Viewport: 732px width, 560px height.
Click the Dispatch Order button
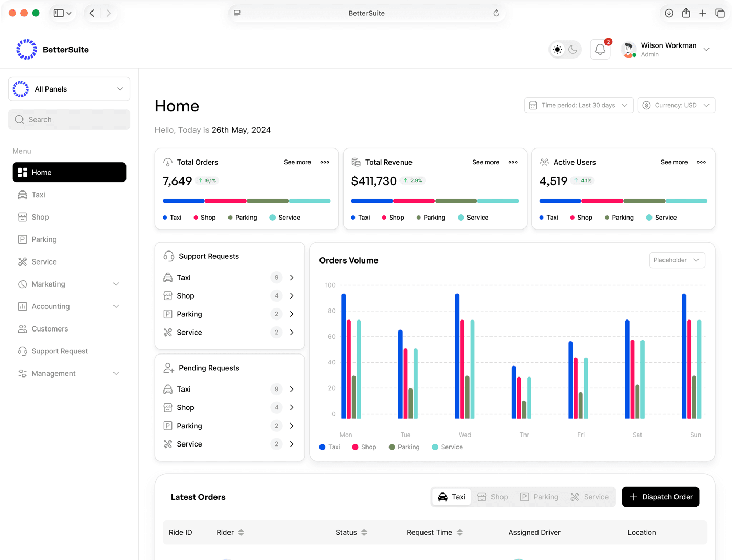[660, 497]
